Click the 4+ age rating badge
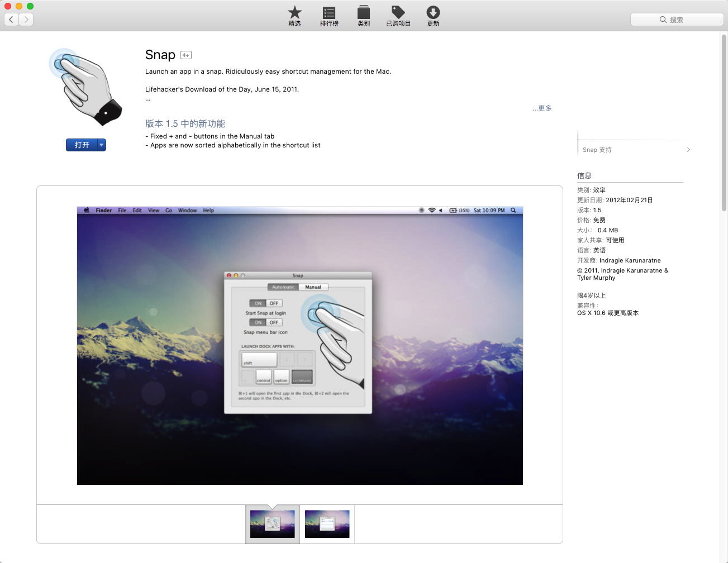The width and height of the screenshot is (728, 563). (x=186, y=55)
